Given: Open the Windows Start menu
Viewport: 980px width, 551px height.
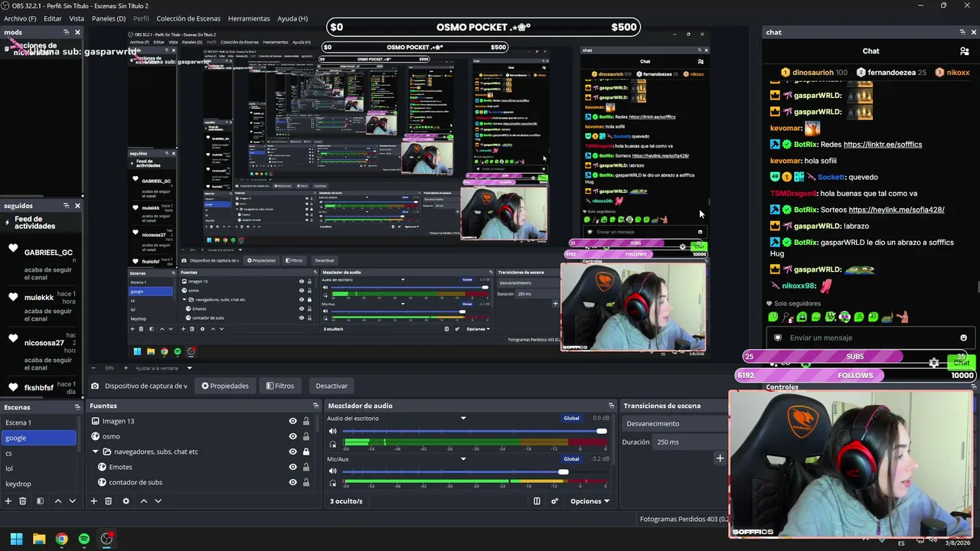Looking at the screenshot, I should coord(16,539).
